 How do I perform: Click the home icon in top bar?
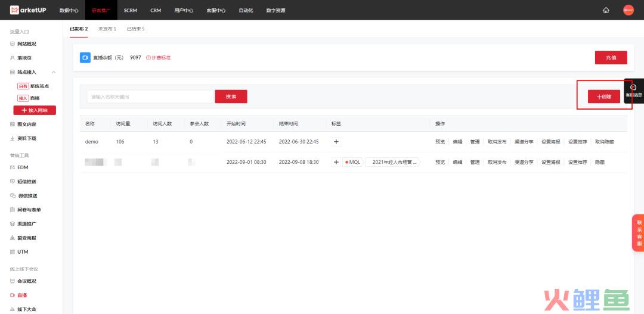click(x=606, y=10)
